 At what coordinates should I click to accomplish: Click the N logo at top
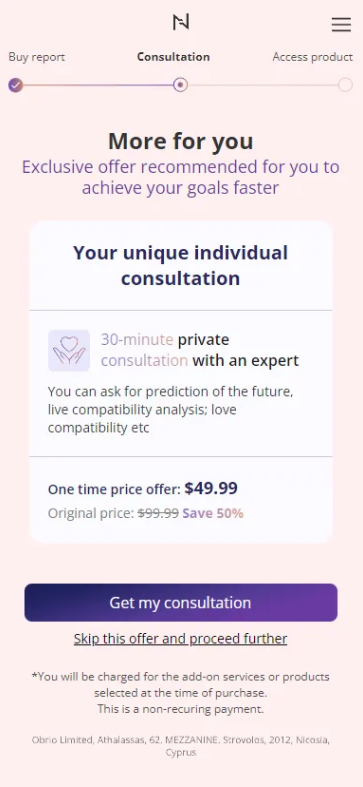click(x=181, y=22)
